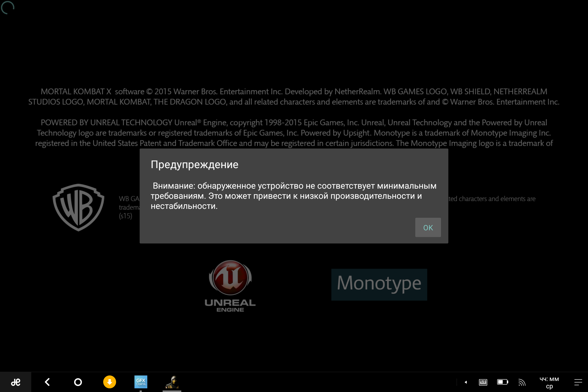Launch the GFX OpenGL benchmark app

141,382
